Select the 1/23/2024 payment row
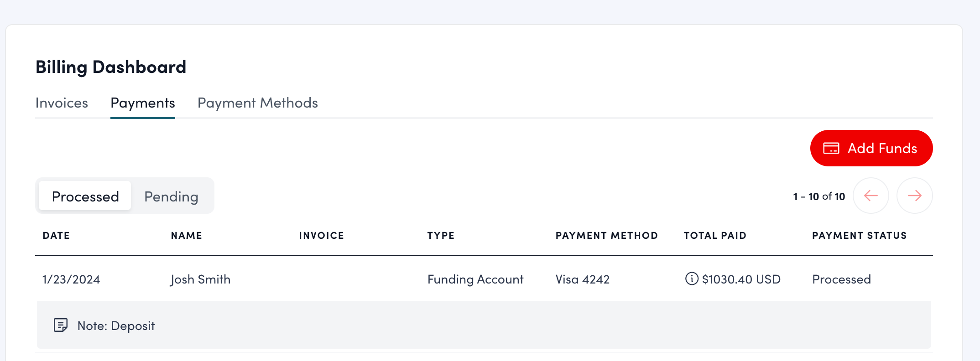Viewport: 980px width, 361px height. point(71,279)
